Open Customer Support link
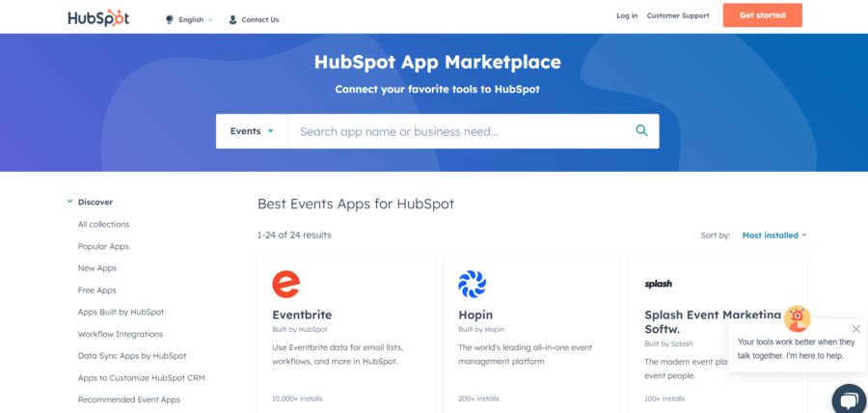Screen dimensions: 868x413 pos(678,15)
